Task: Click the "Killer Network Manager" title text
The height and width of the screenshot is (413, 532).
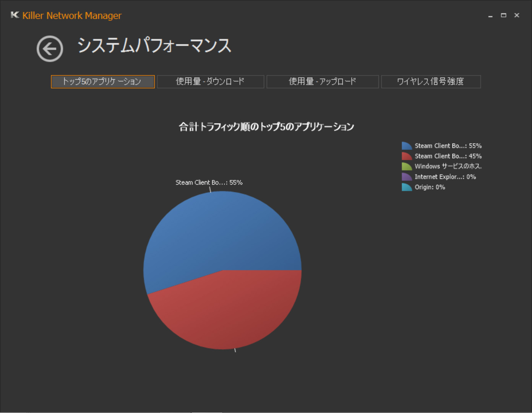Action: tap(72, 16)
